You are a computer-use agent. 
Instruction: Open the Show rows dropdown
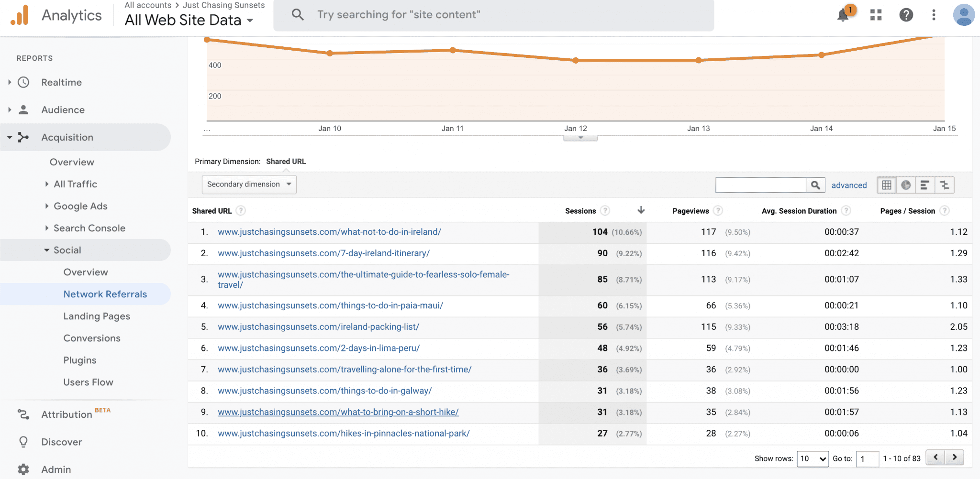point(813,458)
